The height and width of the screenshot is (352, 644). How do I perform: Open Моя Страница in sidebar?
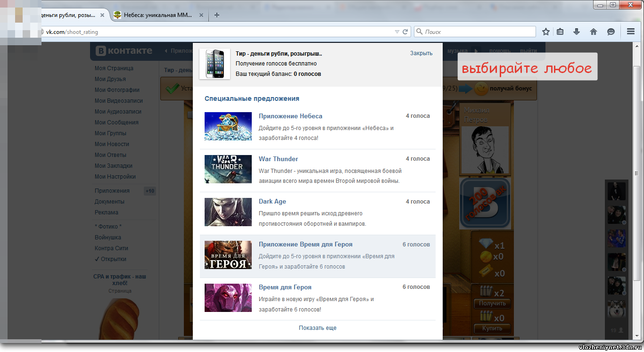(x=114, y=68)
